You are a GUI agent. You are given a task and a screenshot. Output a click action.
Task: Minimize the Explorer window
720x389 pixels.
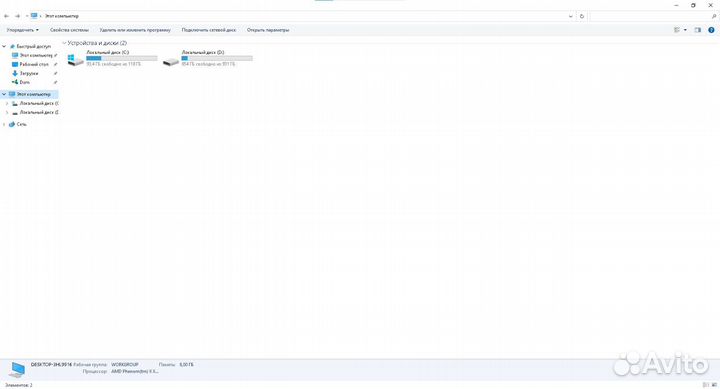(676, 5)
